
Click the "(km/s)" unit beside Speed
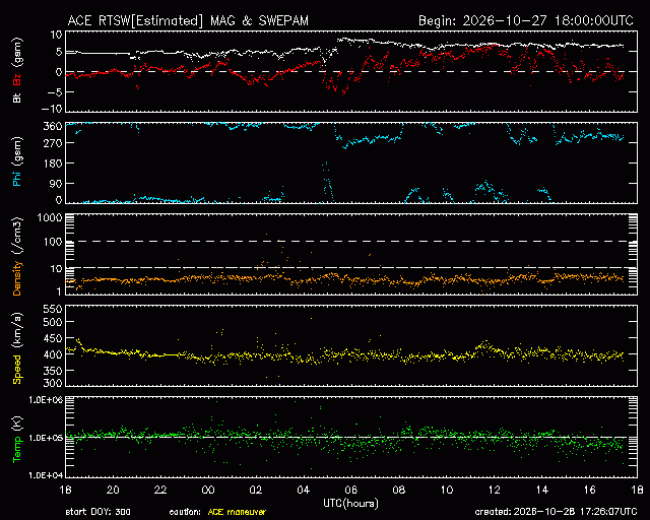(x=17, y=330)
